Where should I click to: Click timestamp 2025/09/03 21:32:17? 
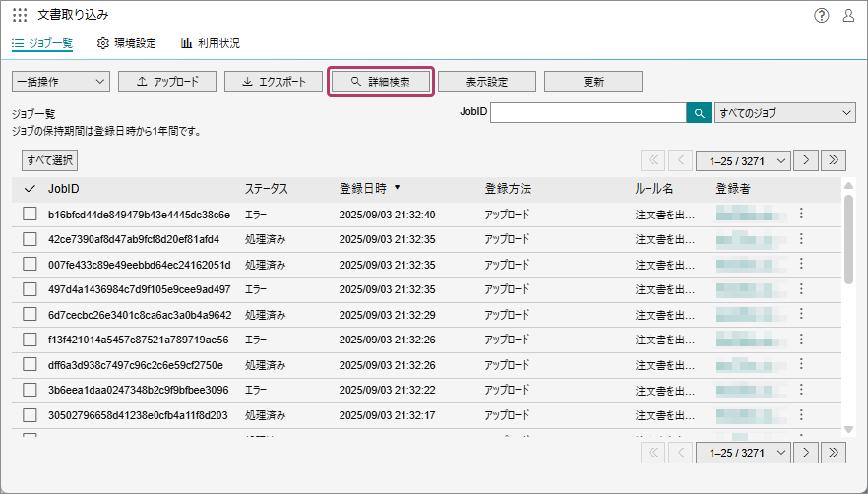pyautogui.click(x=388, y=415)
